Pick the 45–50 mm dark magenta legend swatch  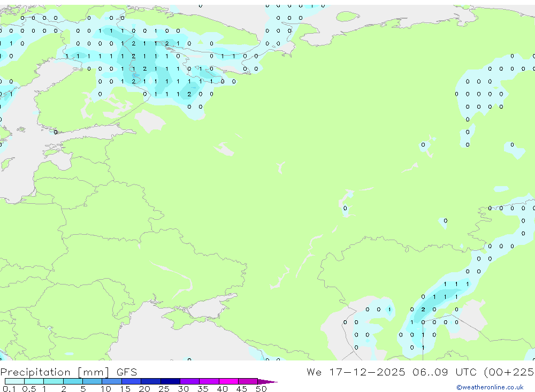pos(248,381)
